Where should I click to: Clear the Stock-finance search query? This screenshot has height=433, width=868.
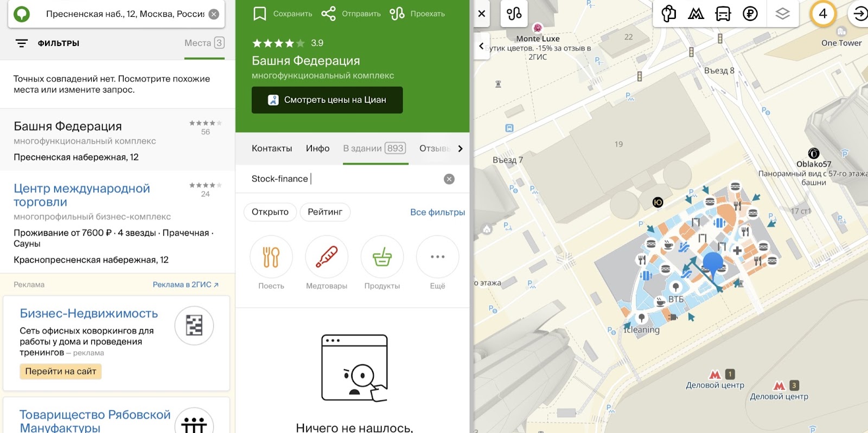(x=449, y=179)
